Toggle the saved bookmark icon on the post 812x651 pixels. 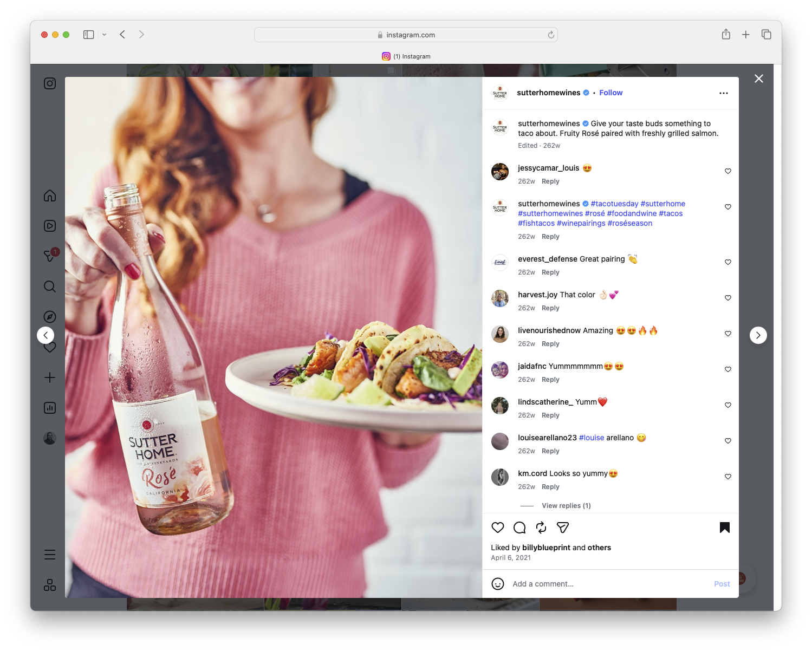coord(725,528)
